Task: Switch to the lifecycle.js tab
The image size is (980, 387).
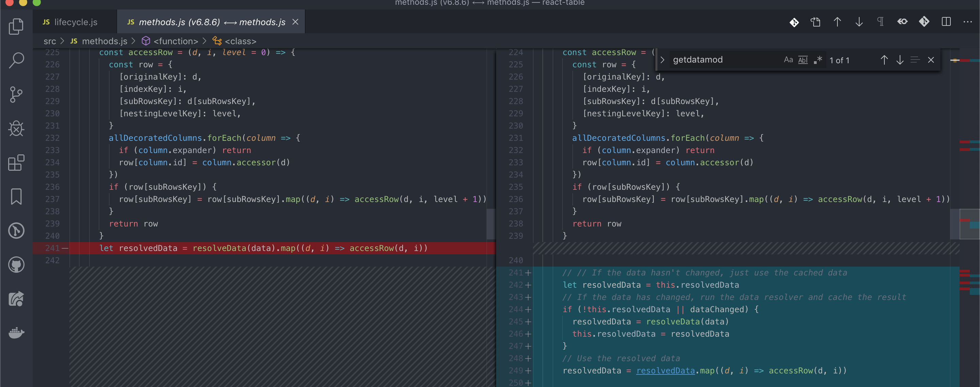Action: click(75, 22)
